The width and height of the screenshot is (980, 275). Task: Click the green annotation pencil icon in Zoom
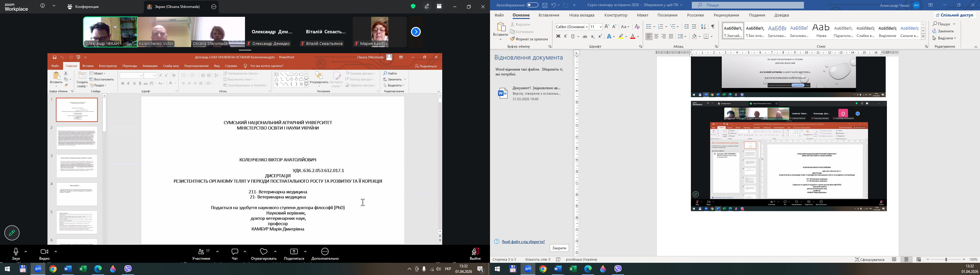point(12,233)
